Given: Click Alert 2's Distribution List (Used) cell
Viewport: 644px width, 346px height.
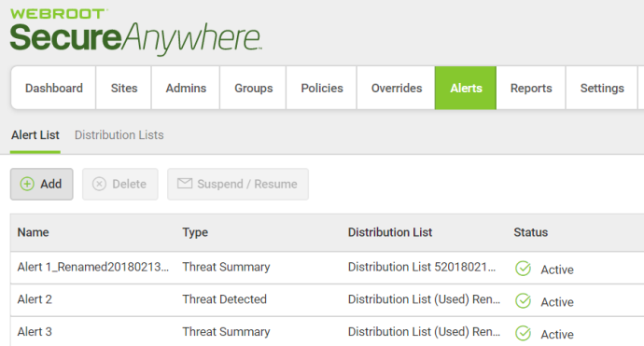Looking at the screenshot, I should (x=424, y=299).
